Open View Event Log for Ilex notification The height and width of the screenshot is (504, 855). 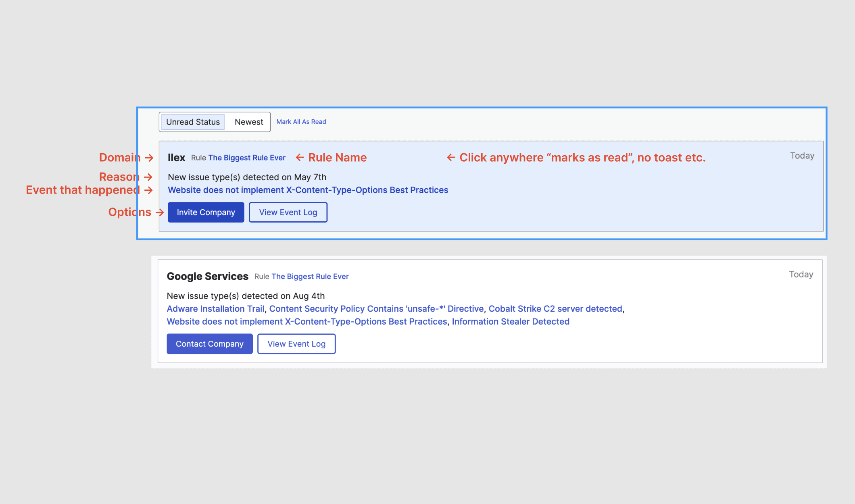click(x=288, y=212)
